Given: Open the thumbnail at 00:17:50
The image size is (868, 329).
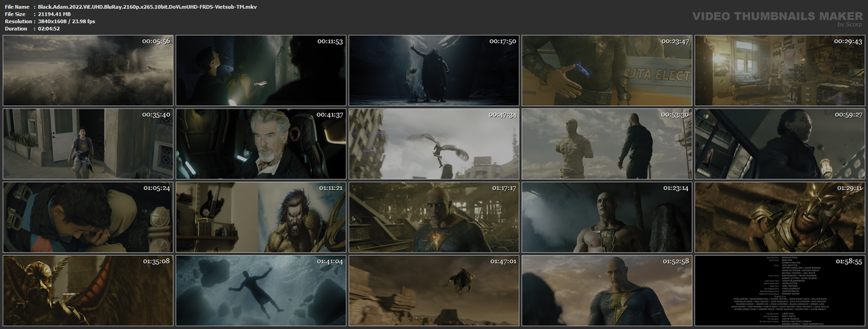Looking at the screenshot, I should pos(433,70).
